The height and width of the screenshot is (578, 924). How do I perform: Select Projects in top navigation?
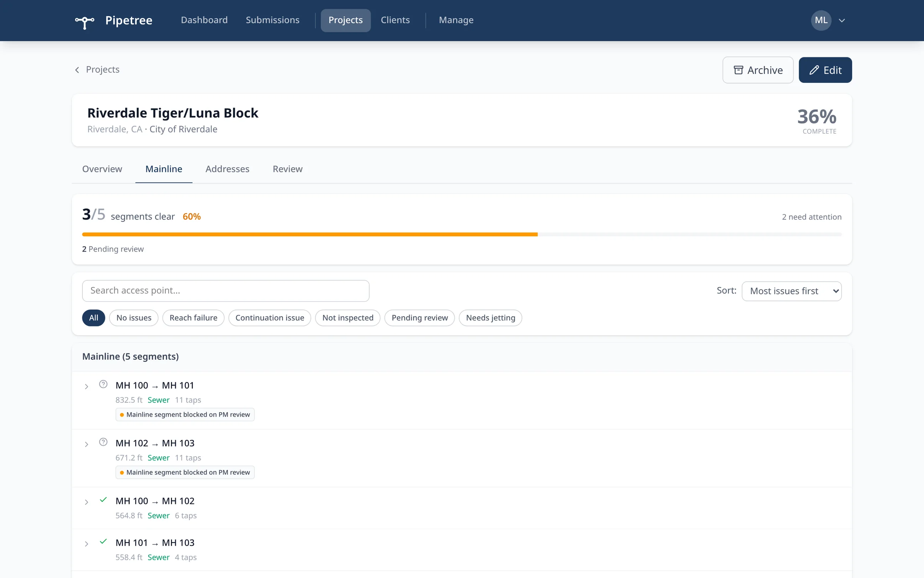coord(345,20)
